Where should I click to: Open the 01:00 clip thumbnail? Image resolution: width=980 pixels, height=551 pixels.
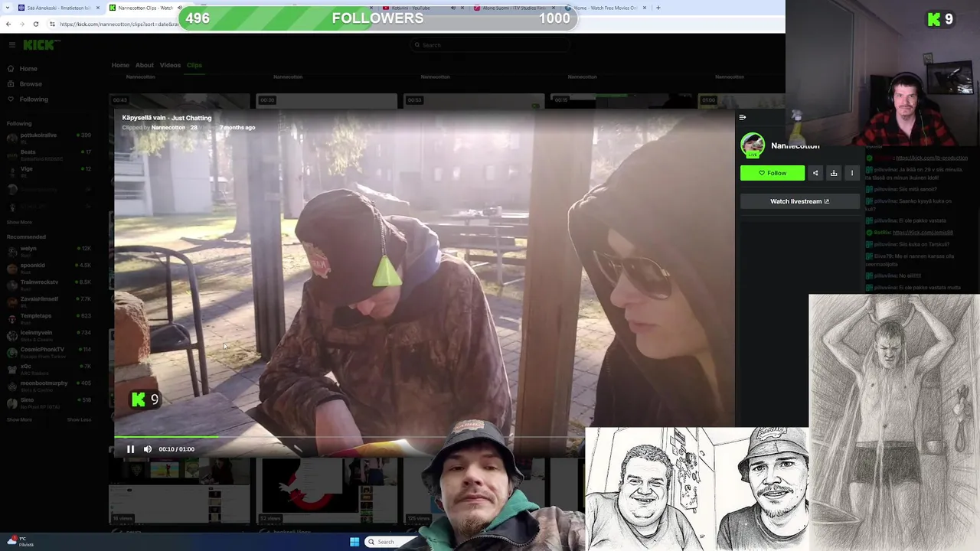(x=743, y=101)
